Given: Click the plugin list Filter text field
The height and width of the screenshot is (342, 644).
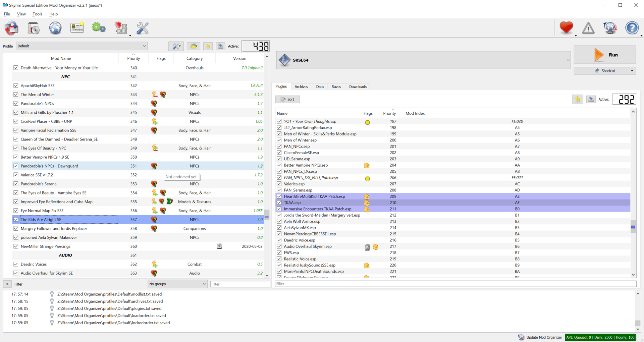Looking at the screenshot, I should click(455, 284).
